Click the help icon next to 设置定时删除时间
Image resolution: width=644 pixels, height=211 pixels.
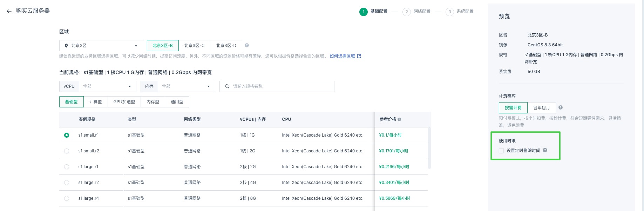coord(545,150)
